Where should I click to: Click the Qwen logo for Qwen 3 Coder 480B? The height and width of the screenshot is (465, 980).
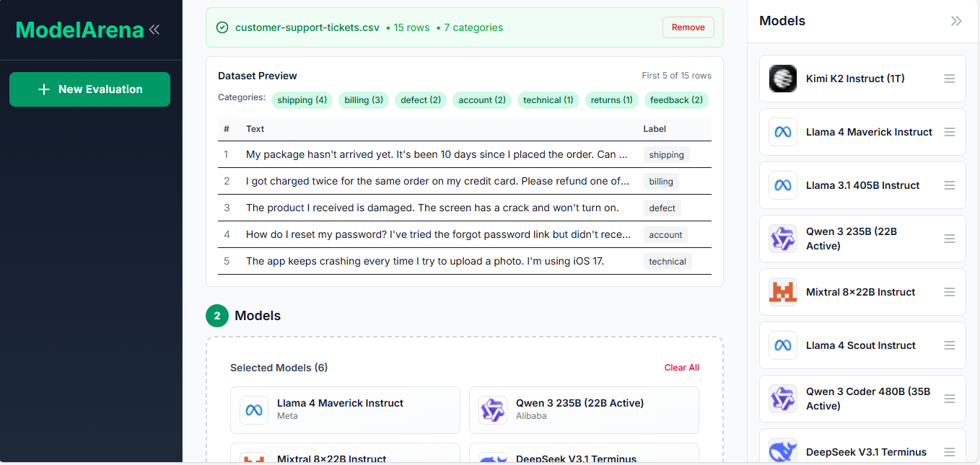(783, 399)
